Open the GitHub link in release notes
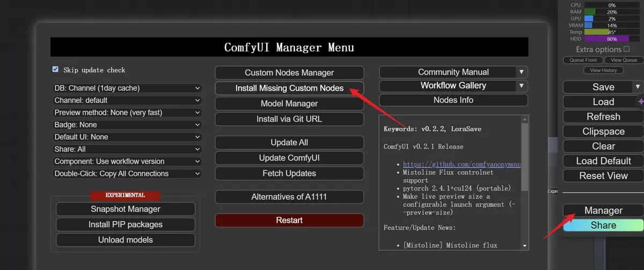The height and width of the screenshot is (270, 644). pyautogui.click(x=462, y=164)
